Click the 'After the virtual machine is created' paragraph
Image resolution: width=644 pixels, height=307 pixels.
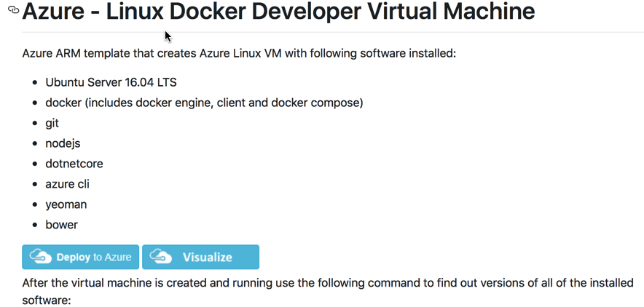[x=328, y=291]
